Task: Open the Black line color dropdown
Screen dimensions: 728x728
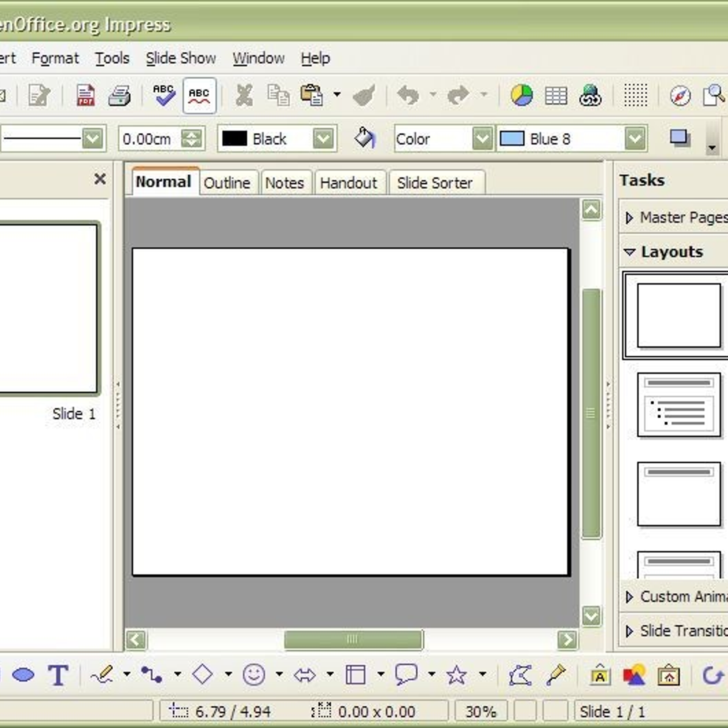Action: click(324, 138)
